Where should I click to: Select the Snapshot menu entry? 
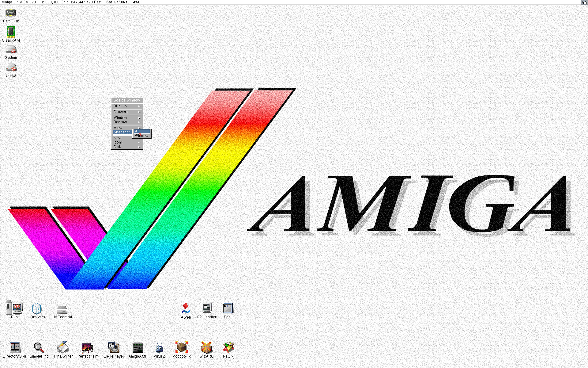123,132
